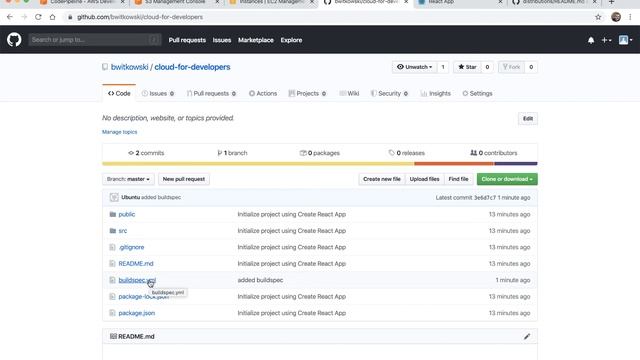Star the repository
640x360 pixels.
tap(467, 67)
